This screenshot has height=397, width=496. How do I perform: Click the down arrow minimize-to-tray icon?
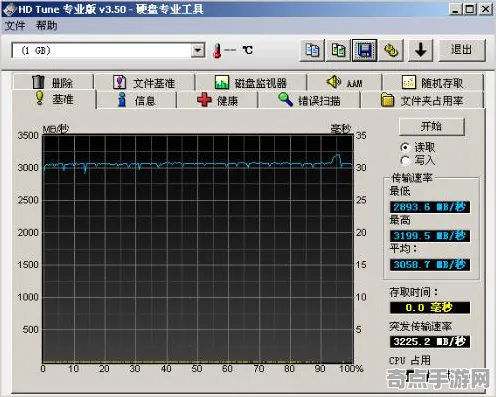[x=421, y=50]
